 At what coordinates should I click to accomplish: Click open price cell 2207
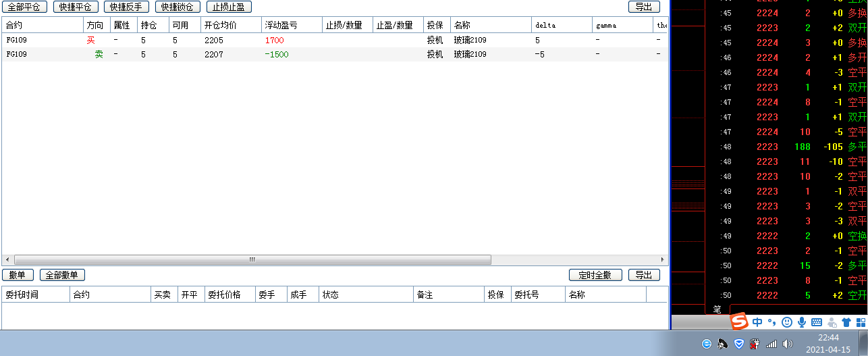coord(213,55)
